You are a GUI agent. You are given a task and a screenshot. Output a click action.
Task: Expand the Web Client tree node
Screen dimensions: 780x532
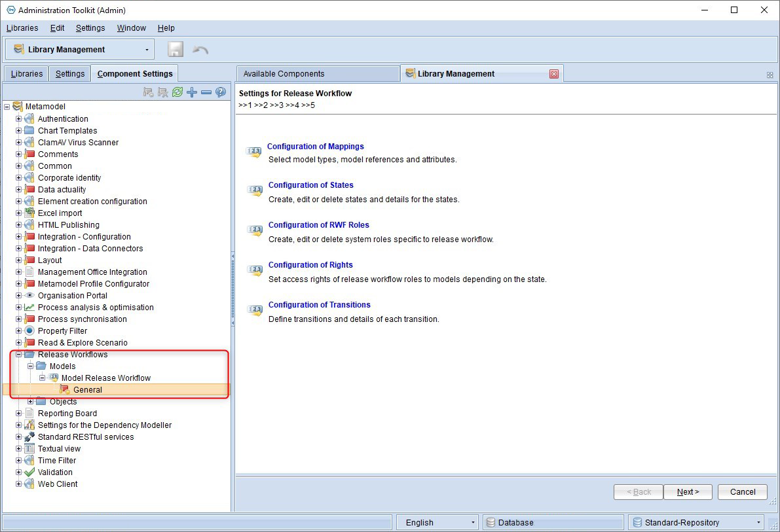point(18,484)
